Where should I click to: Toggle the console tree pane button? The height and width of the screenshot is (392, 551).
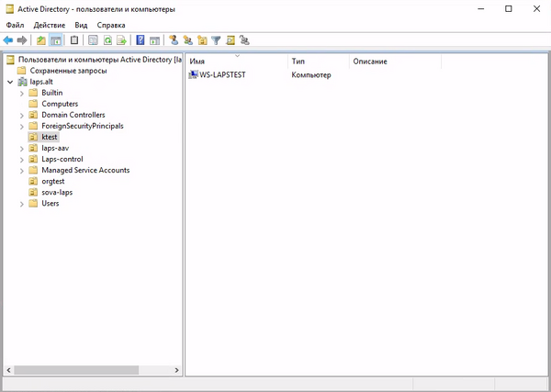pos(55,40)
